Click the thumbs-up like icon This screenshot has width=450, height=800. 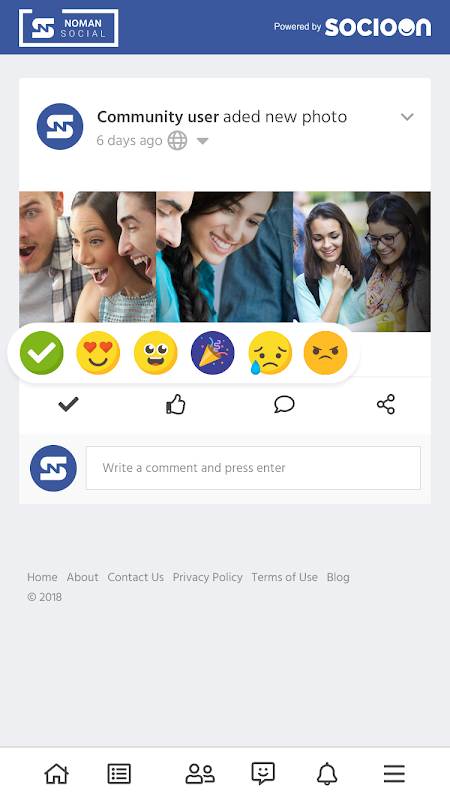pos(176,405)
